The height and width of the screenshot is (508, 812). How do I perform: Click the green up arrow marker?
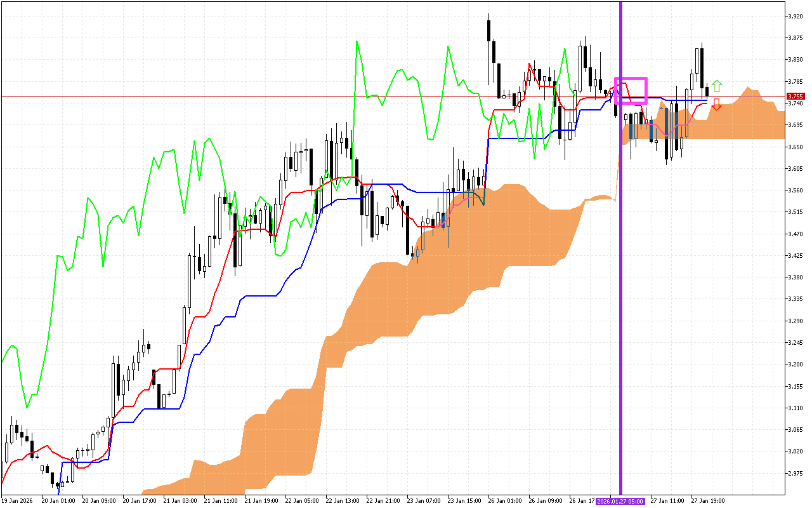click(716, 86)
